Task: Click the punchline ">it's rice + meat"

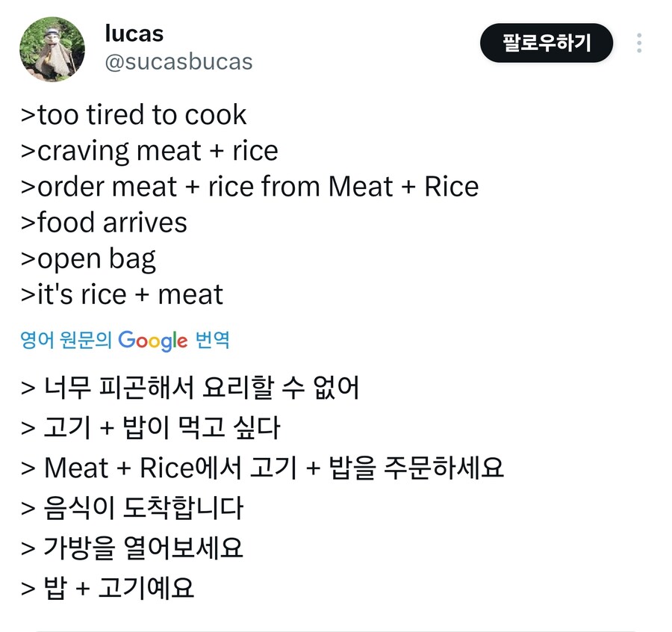Action: click(x=122, y=294)
